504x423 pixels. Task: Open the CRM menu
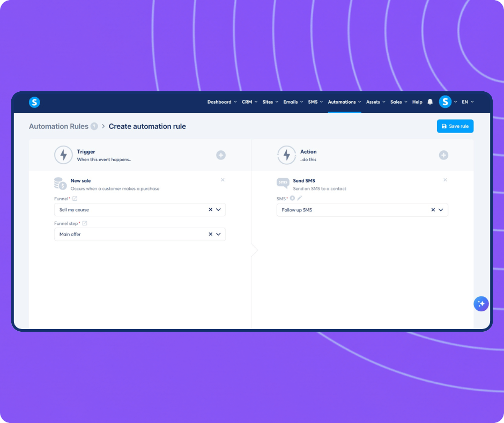click(x=249, y=102)
